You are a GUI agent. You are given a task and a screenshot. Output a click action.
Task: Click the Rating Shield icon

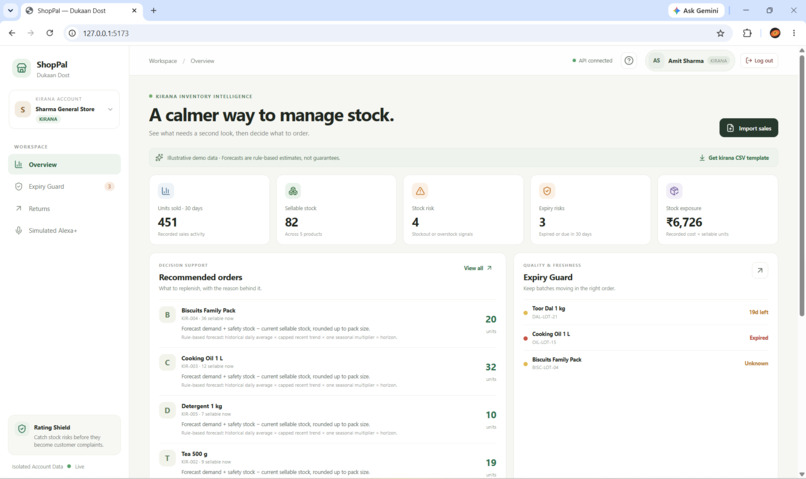tap(22, 429)
